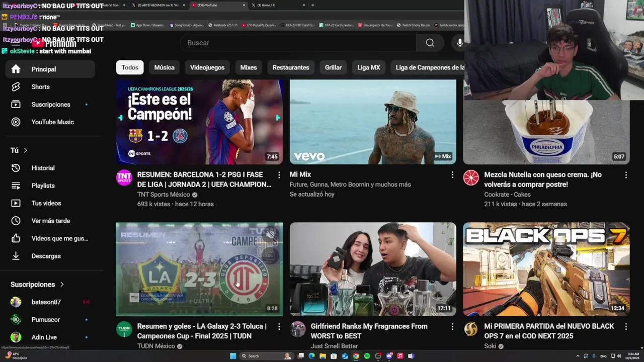Open a new browser tab

tap(313, 5)
